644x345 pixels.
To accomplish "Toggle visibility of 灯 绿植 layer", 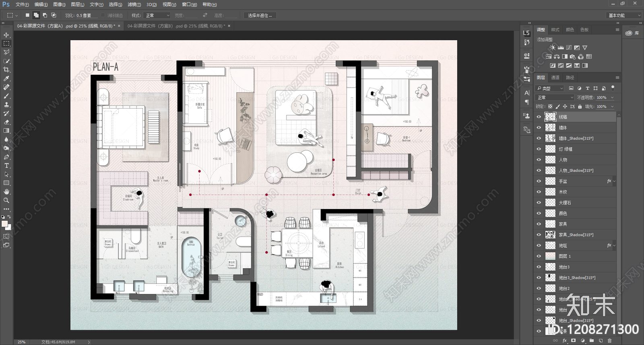I will pyautogui.click(x=539, y=149).
